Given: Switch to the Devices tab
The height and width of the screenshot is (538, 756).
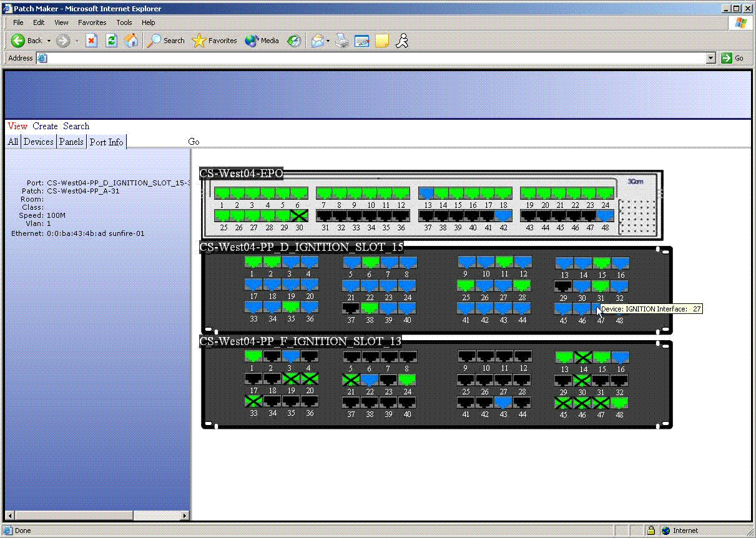Looking at the screenshot, I should (x=39, y=142).
